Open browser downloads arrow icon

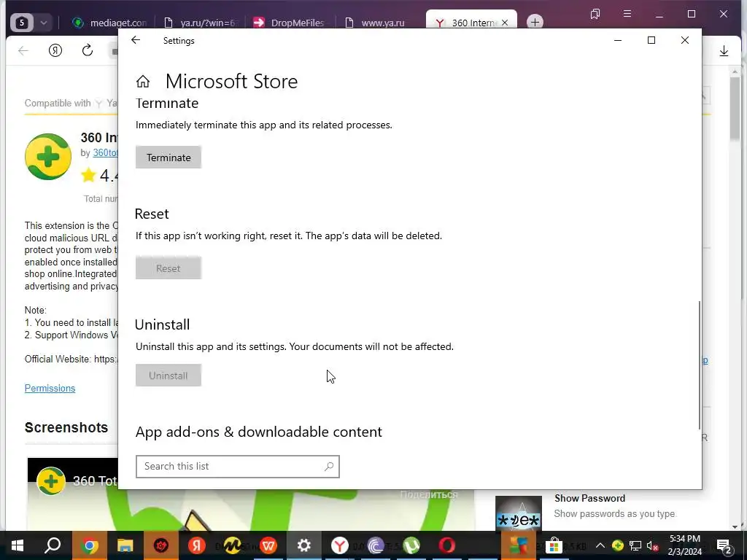(724, 51)
